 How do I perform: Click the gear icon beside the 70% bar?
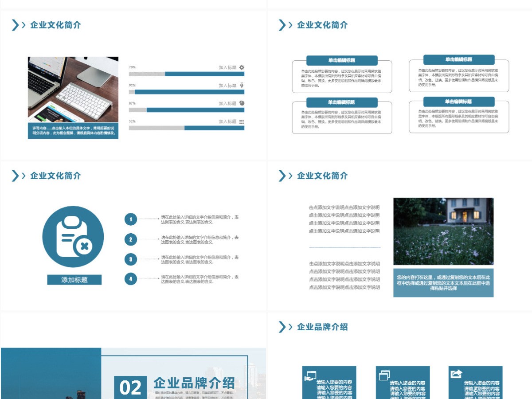242,67
